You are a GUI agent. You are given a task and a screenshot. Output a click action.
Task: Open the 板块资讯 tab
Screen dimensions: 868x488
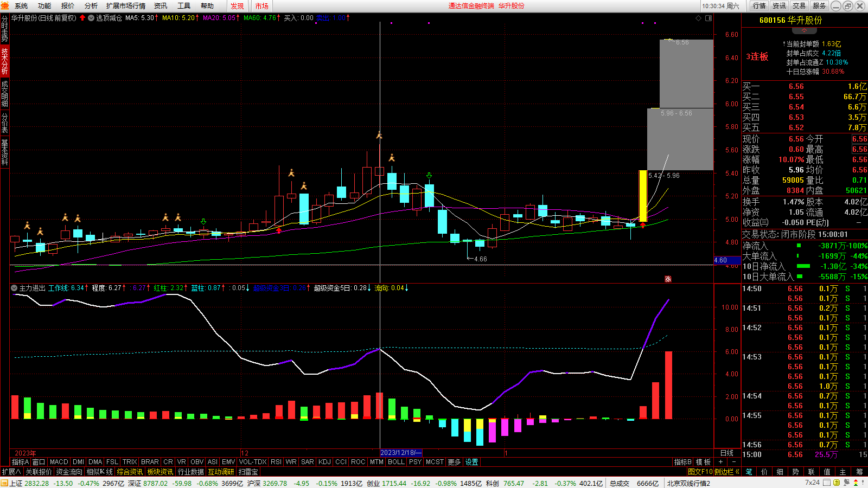(160, 472)
